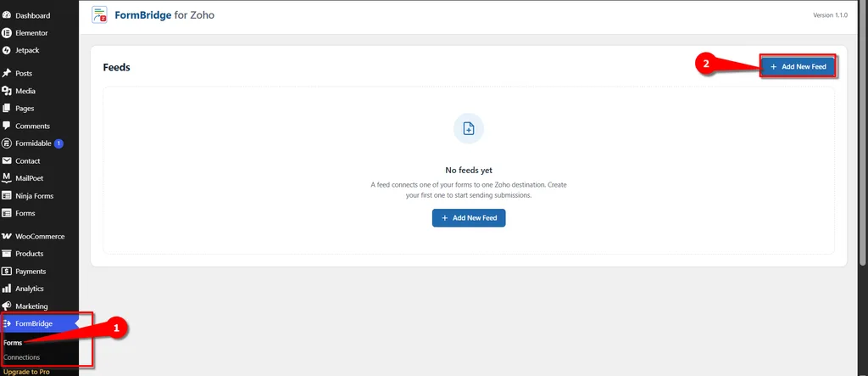Open the Products menu

30,254
